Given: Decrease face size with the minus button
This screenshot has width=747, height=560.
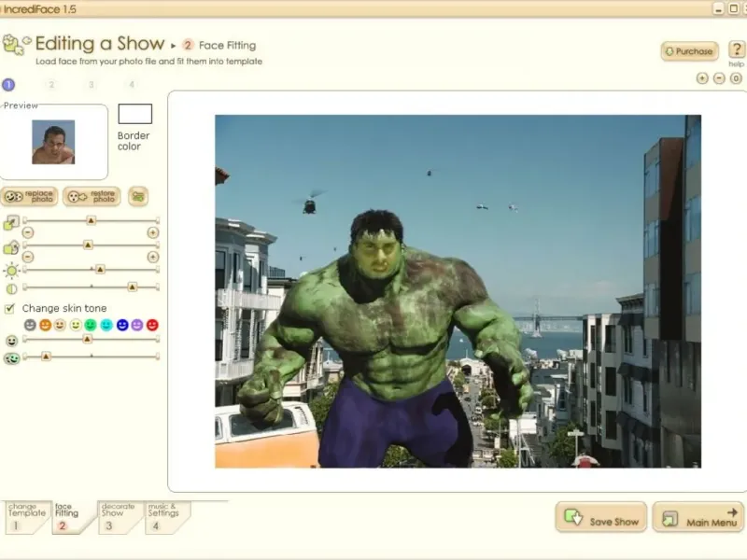Looking at the screenshot, I should (x=28, y=232).
